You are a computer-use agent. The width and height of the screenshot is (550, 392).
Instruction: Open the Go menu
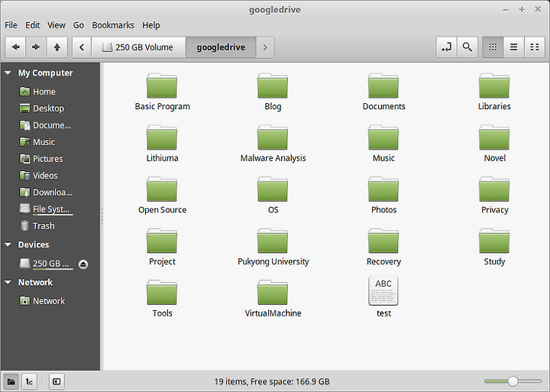click(79, 25)
